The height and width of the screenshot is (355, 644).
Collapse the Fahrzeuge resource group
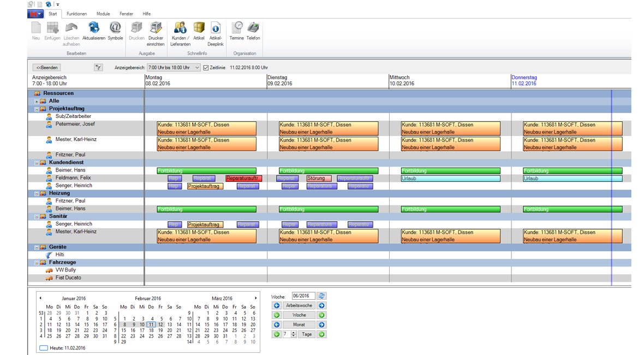point(37,263)
